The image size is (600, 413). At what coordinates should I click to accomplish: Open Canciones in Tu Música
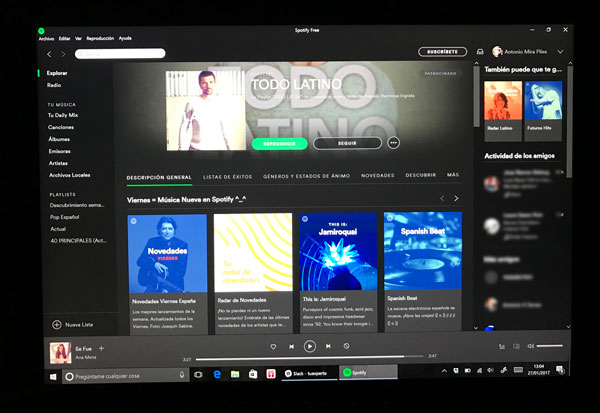61,127
